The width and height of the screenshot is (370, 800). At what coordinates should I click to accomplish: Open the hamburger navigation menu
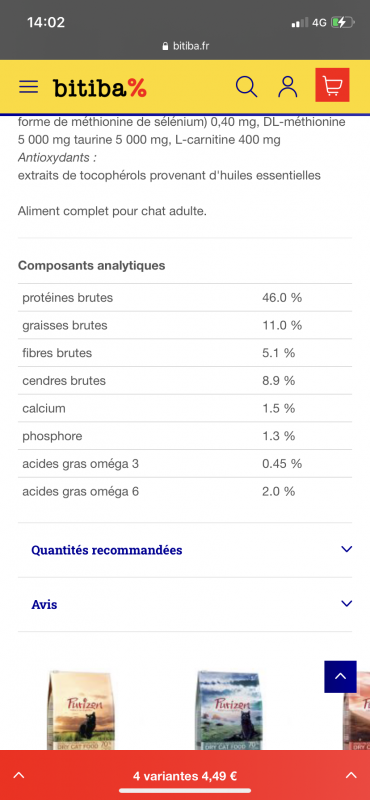point(29,86)
